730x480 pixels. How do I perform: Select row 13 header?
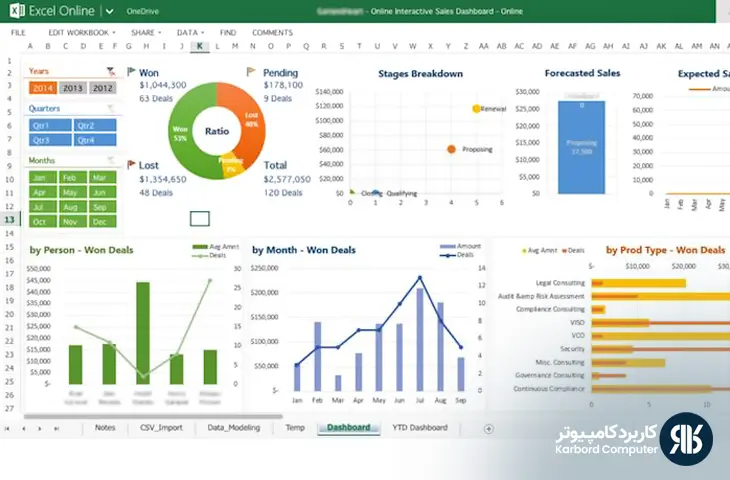(x=9, y=220)
